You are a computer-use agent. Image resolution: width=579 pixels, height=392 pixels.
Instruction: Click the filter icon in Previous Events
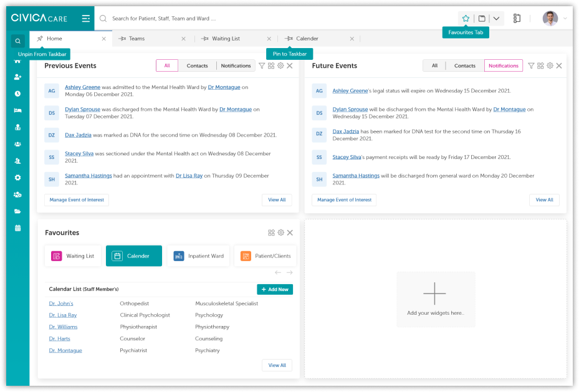[262, 65]
